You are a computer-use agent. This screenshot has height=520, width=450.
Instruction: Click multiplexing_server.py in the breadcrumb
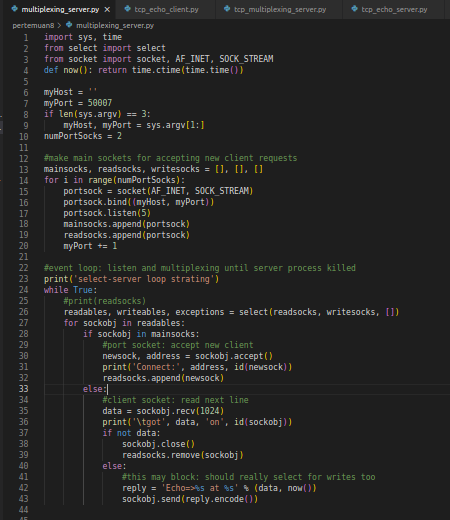pos(115,25)
